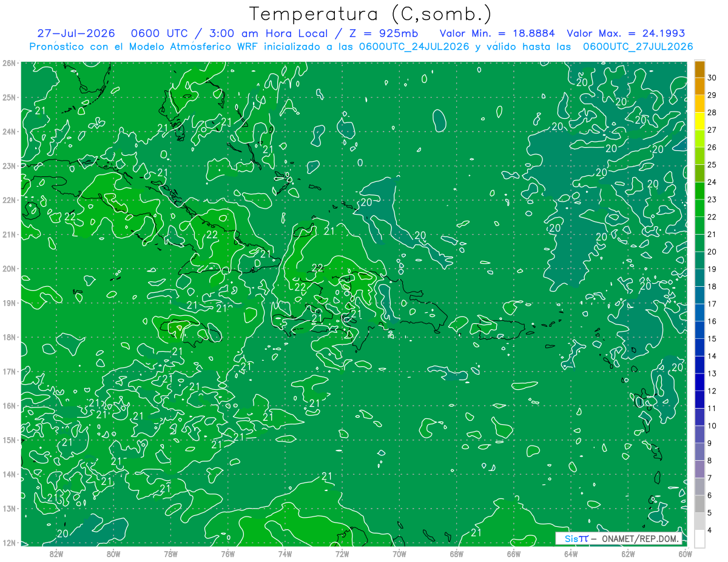Click the "ONAMET/REP.DOM." credit label

click(x=639, y=538)
